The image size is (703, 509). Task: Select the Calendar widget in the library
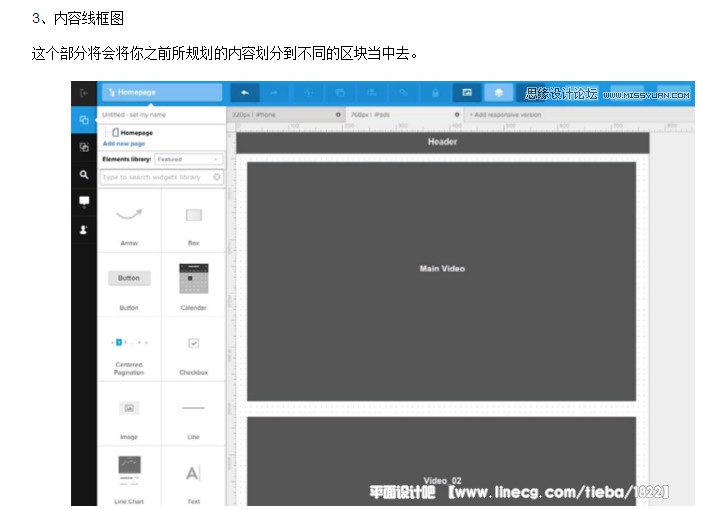point(194,285)
